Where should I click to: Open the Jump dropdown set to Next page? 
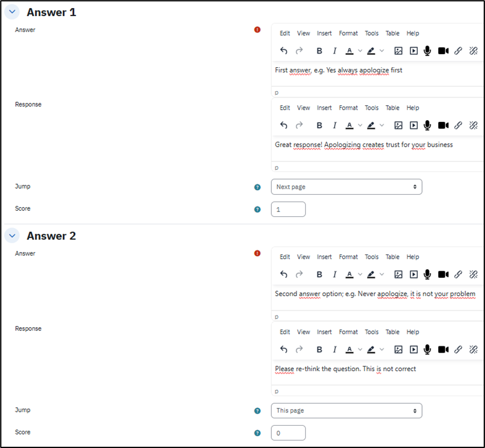346,187
